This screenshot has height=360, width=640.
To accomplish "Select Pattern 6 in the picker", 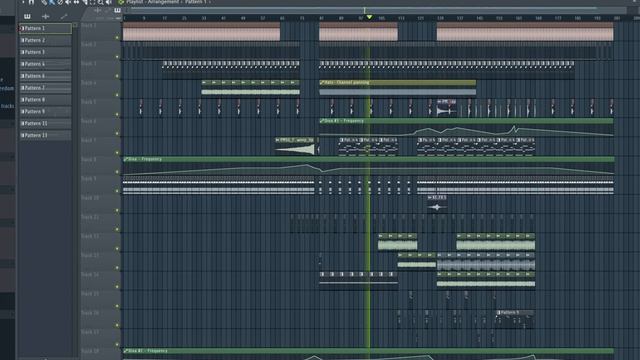I will tap(45, 76).
